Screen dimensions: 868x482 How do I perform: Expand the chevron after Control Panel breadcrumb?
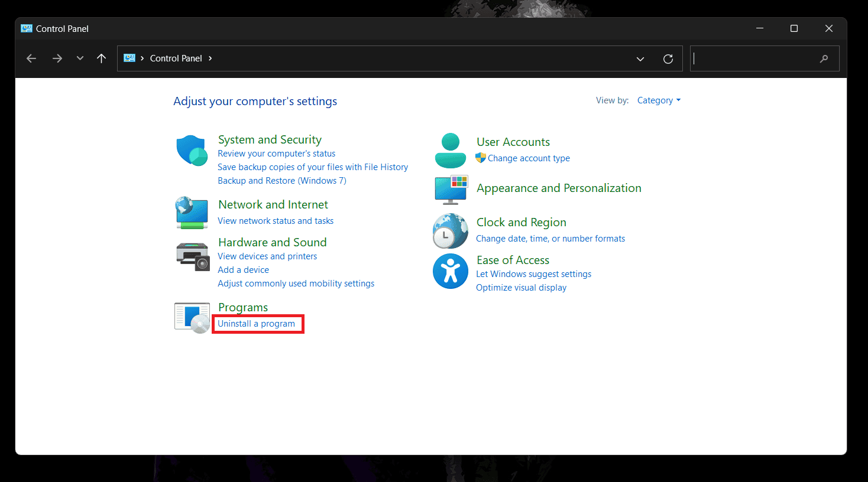[210, 58]
